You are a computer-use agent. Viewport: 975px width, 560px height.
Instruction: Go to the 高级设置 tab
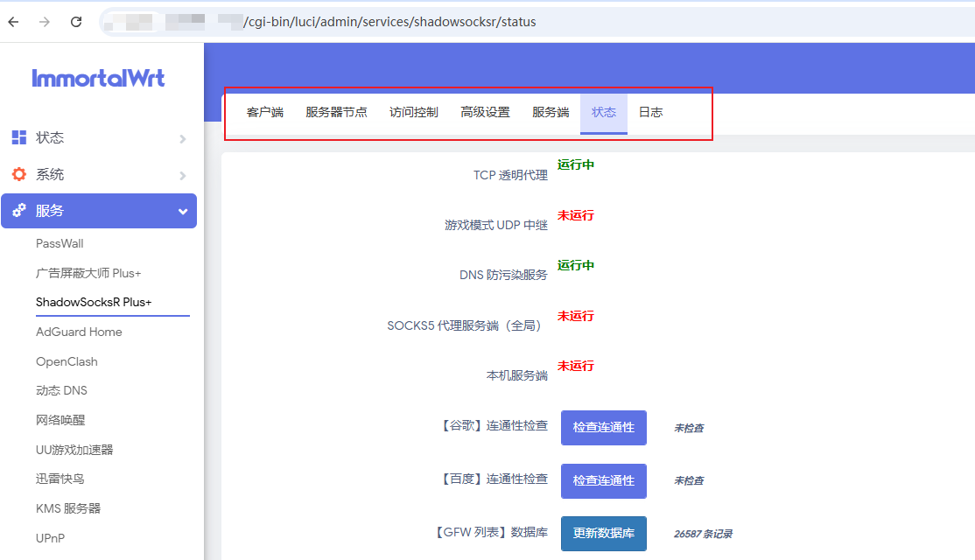point(485,113)
